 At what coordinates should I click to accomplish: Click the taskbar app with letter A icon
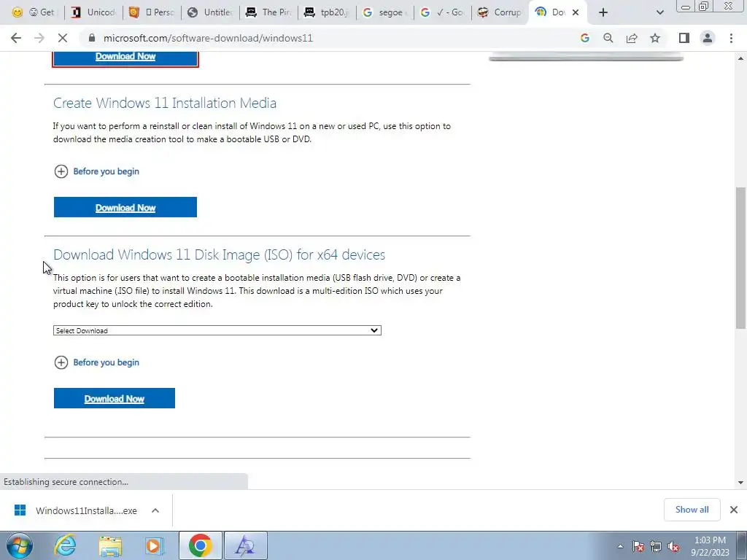(x=246, y=545)
